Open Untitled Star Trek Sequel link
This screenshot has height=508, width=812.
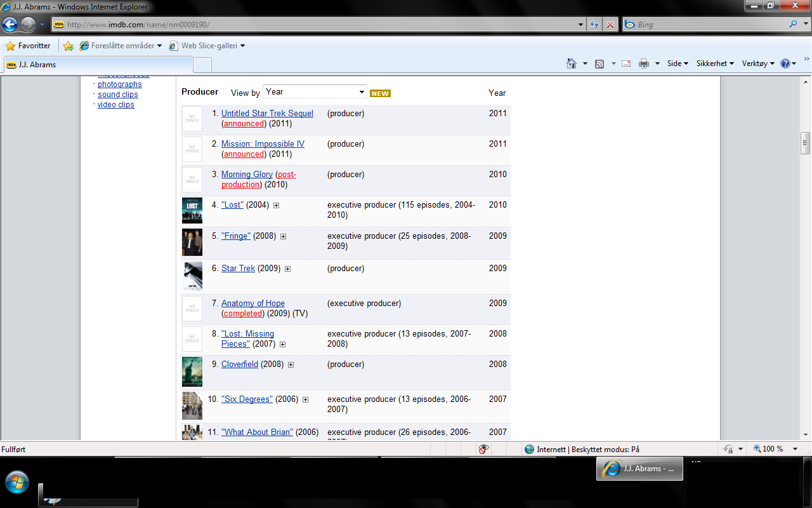[267, 114]
